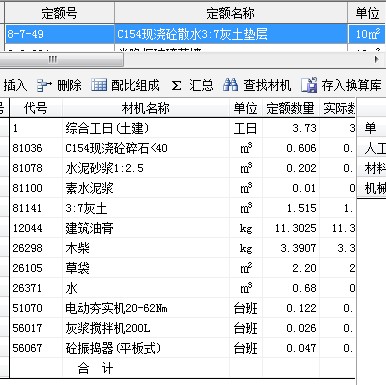This screenshot has height=385, width=386.
Task: Select 木柴 row name
Action: tap(77, 248)
